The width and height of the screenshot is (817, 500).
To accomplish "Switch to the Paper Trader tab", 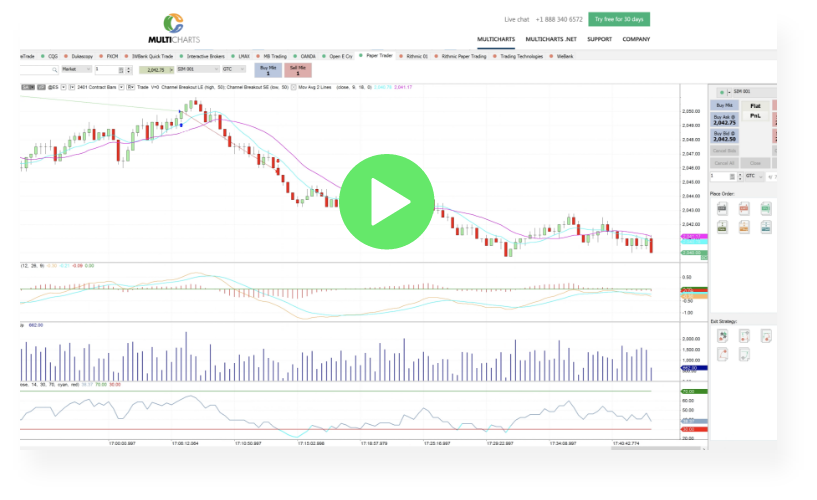I will point(379,56).
